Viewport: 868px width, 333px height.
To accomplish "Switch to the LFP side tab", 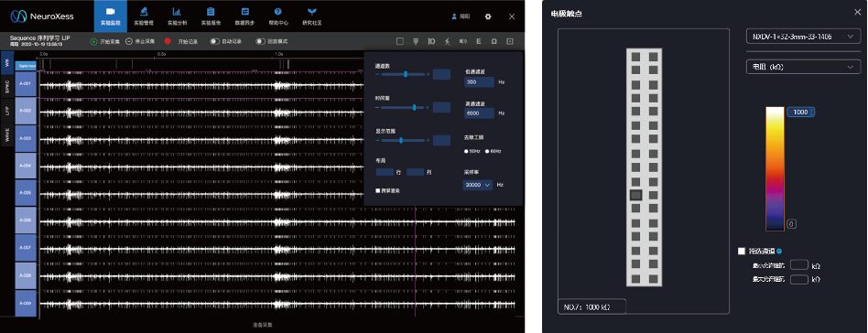I will coord(6,110).
